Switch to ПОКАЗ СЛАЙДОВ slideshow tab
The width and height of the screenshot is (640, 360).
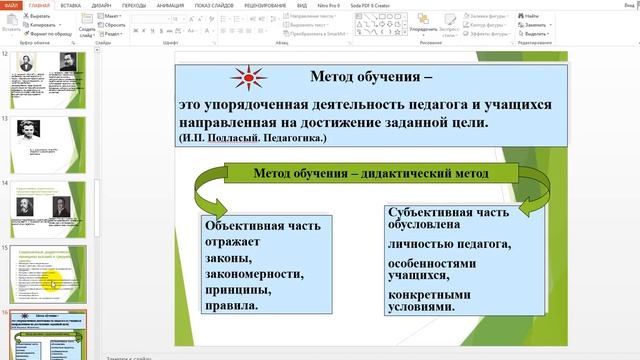pos(214,6)
